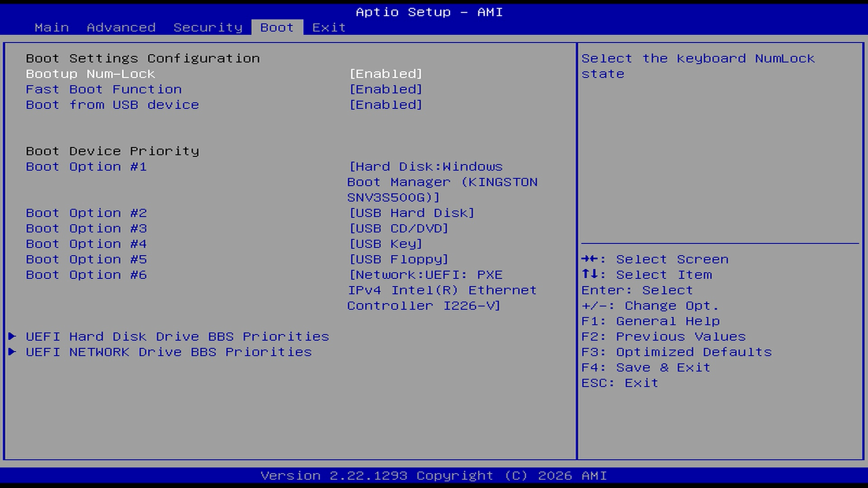Toggle Fast Boot Function Enabled value
The height and width of the screenshot is (488, 868).
pyautogui.click(x=386, y=89)
